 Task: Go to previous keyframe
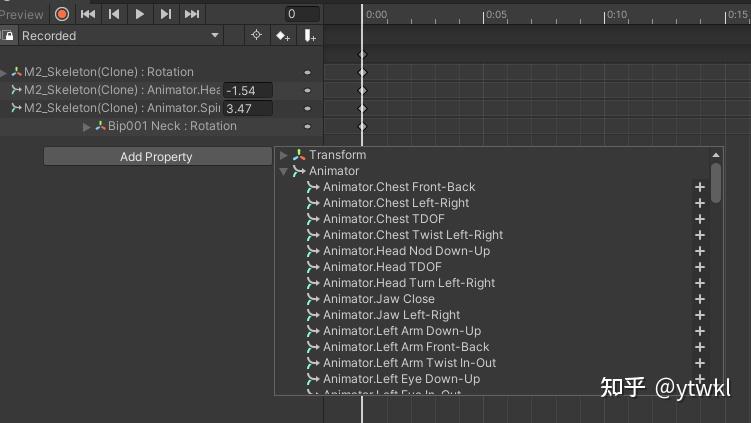(x=114, y=14)
